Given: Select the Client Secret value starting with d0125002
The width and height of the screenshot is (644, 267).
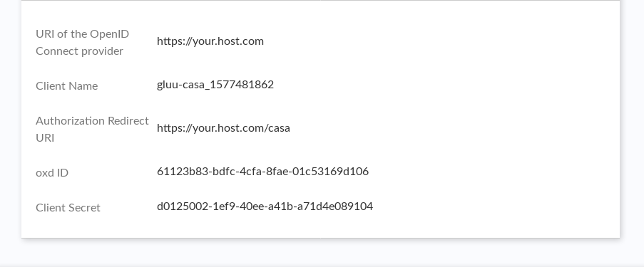Looking at the screenshot, I should [x=265, y=206].
